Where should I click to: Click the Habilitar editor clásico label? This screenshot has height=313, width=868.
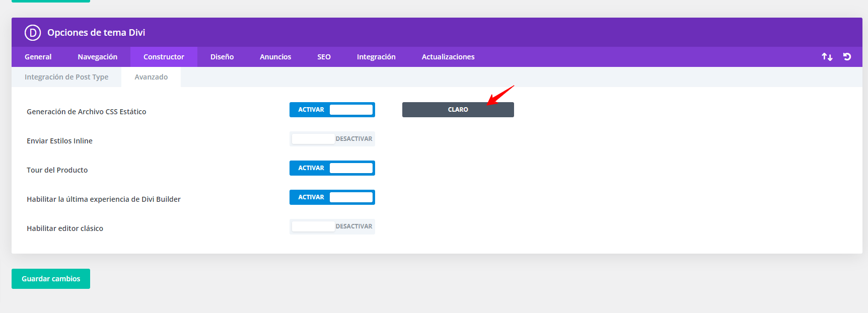65,228
